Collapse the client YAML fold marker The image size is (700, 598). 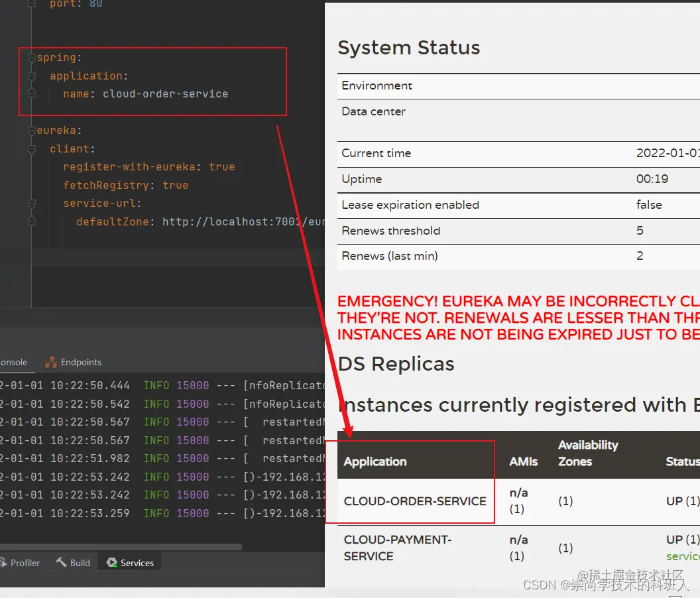[32, 149]
